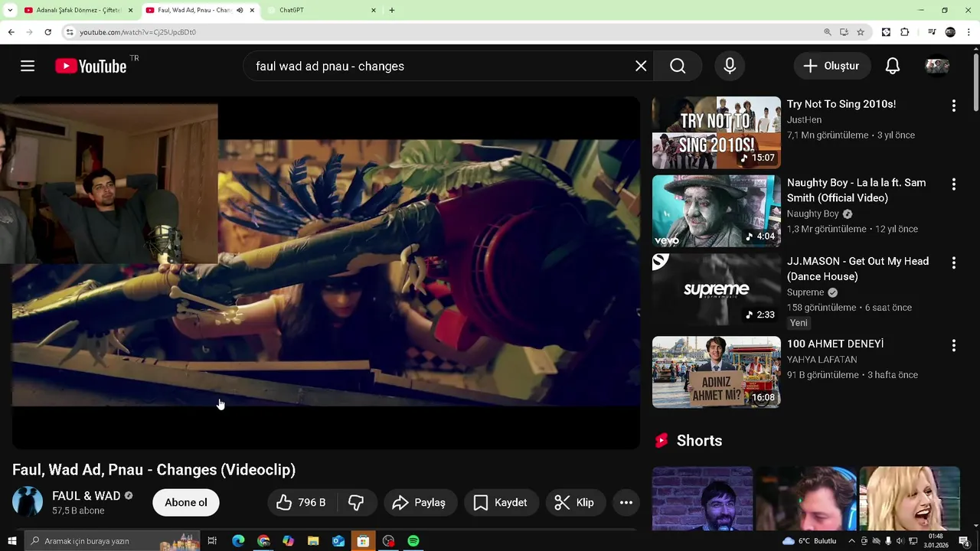Click the Kaydet save button

pyautogui.click(x=501, y=503)
